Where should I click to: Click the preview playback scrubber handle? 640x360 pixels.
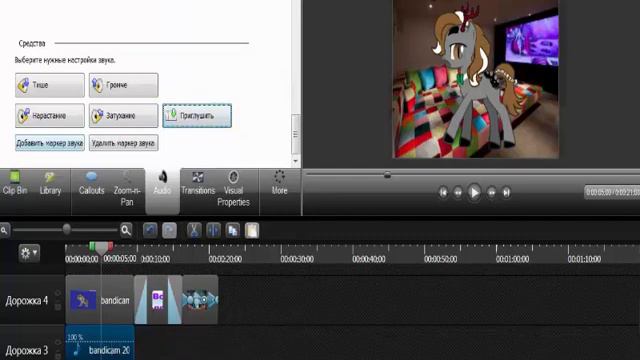click(387, 175)
